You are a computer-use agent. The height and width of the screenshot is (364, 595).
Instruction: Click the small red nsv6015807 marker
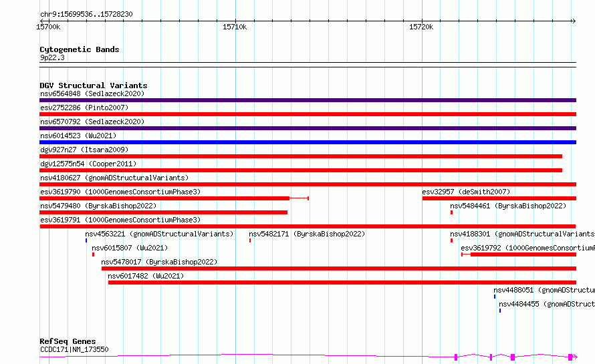click(94, 254)
